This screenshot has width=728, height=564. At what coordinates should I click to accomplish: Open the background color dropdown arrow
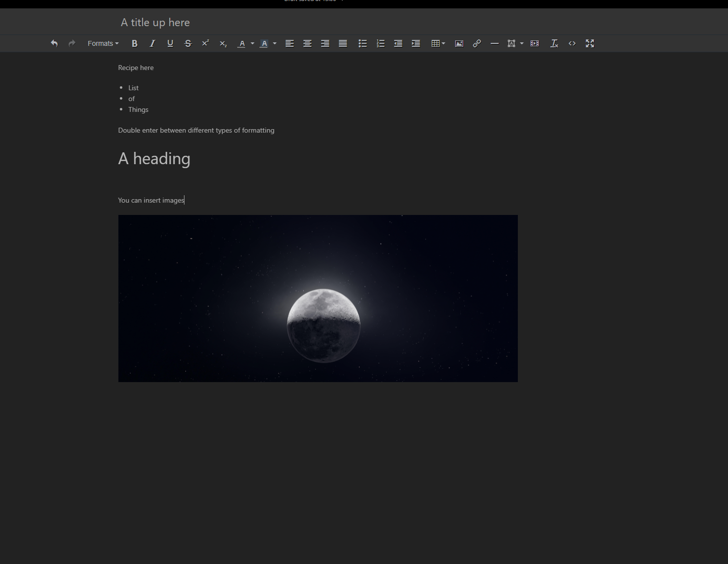tap(275, 43)
